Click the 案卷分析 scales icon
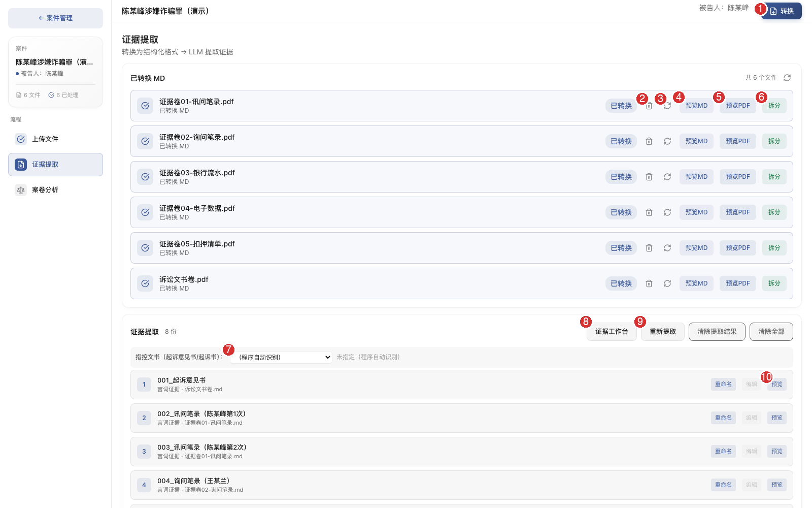Viewport: 812px width, 508px height. 21,190
